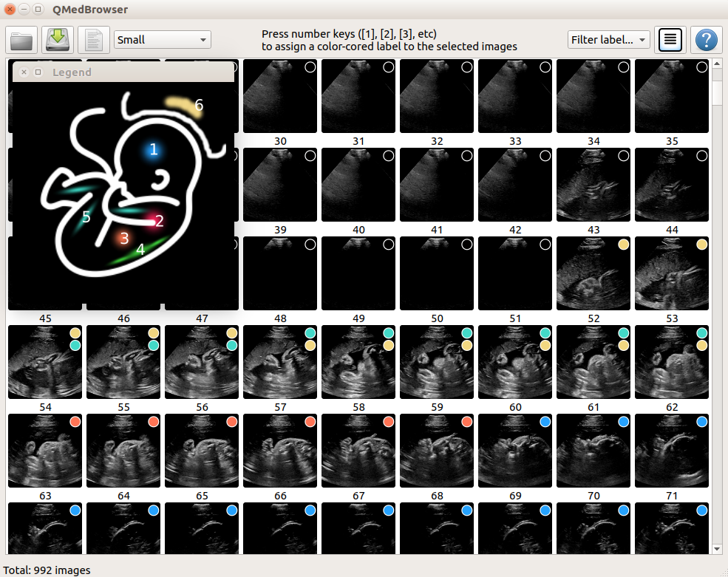Click the yellow label dot on image 60
This screenshot has width=728, height=577.
pos(545,345)
